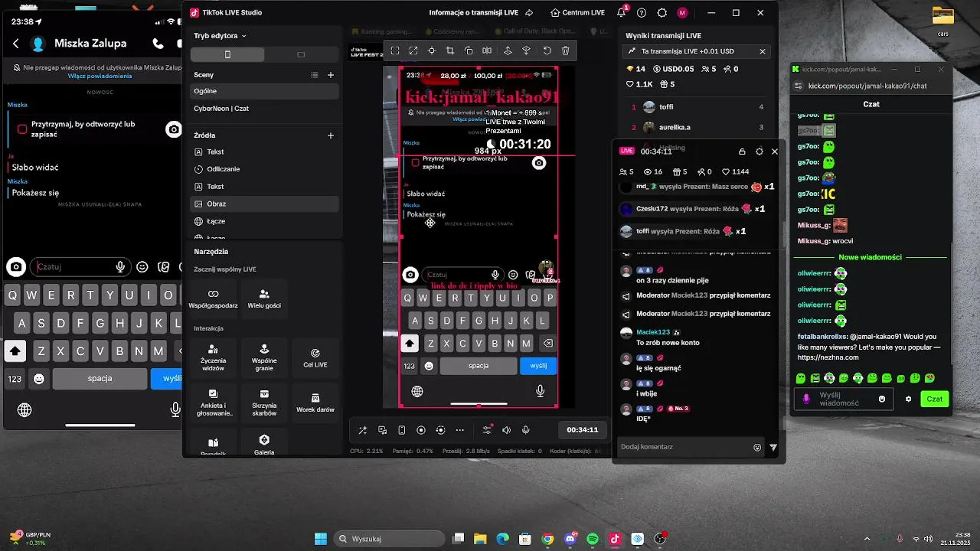Click the share arrow icon beside Informacje o transmisji
Image resolution: width=980 pixels, height=551 pixels.
(x=529, y=13)
